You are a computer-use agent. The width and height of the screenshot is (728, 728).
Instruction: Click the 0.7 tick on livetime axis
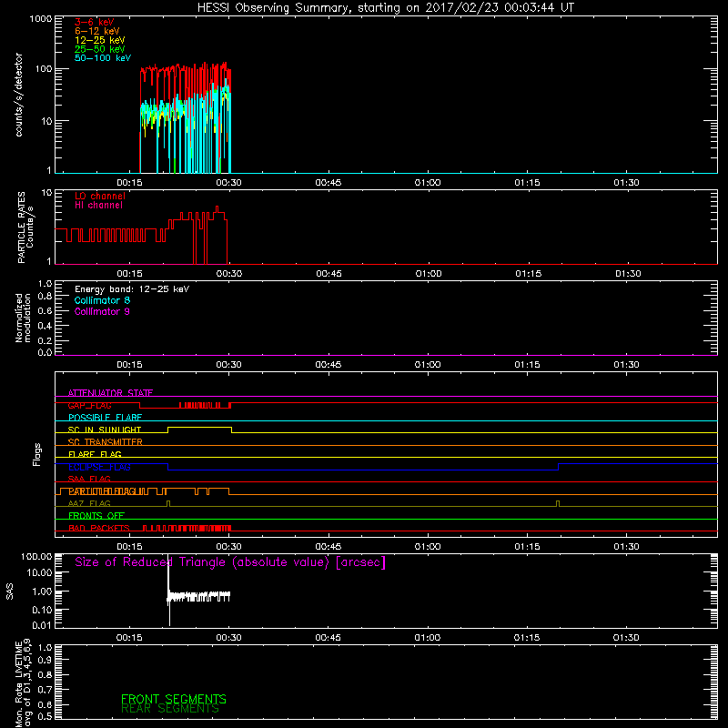[x=45, y=690]
